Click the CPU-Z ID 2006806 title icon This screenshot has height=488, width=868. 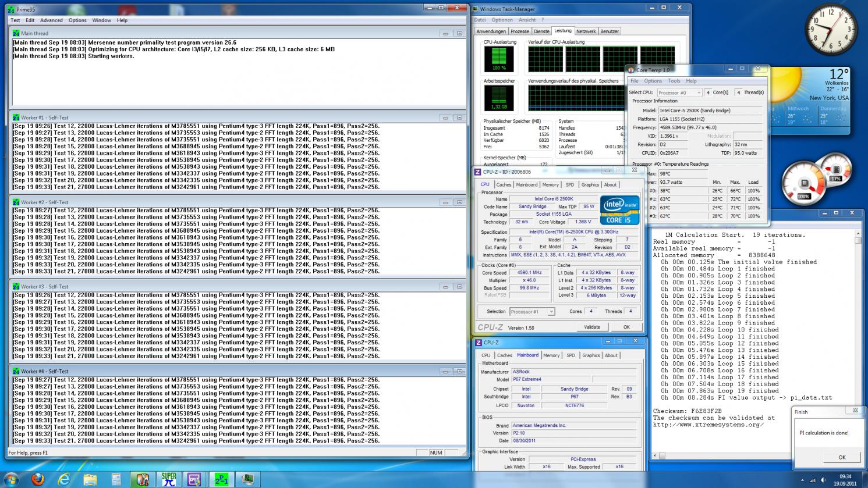click(478, 172)
